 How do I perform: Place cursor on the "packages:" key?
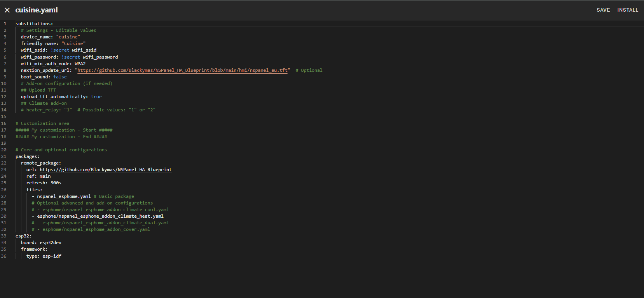click(x=27, y=156)
